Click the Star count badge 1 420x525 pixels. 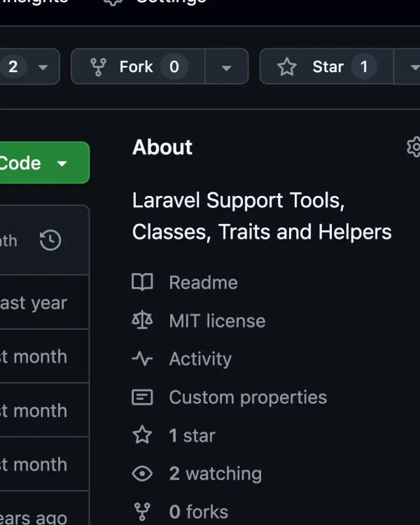pyautogui.click(x=364, y=66)
